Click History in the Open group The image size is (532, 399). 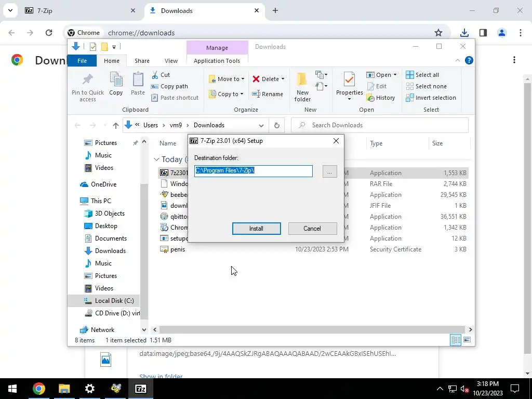(381, 98)
